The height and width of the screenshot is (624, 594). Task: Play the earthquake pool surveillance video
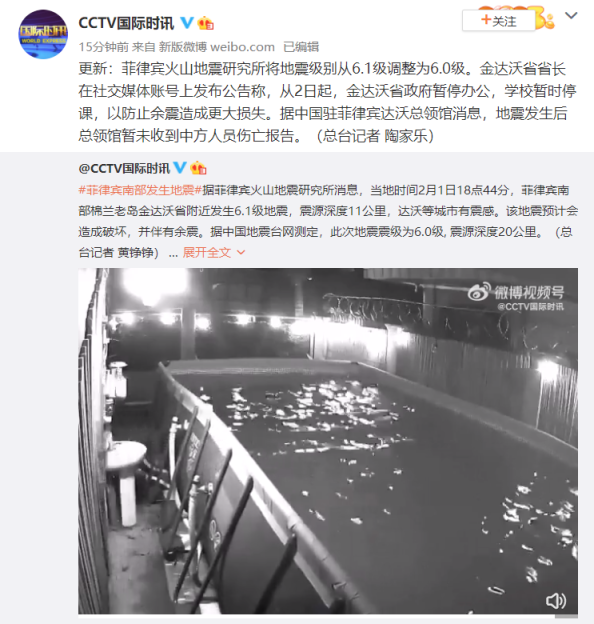328,441
